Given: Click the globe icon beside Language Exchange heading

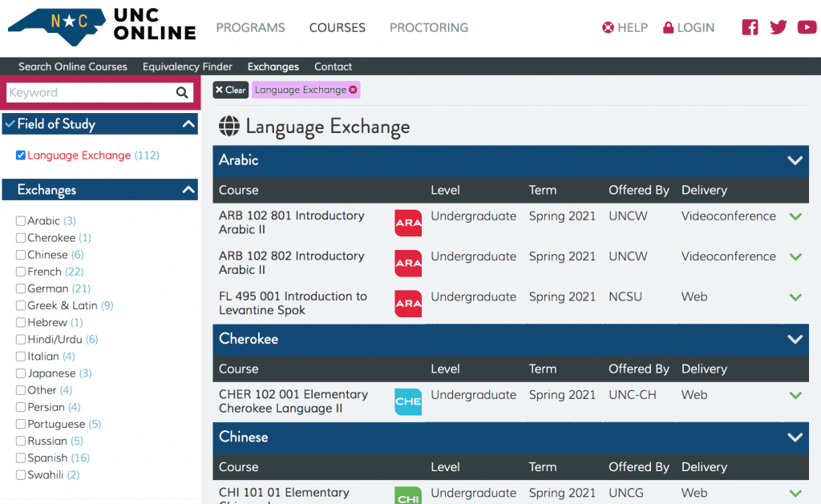Looking at the screenshot, I should click(x=229, y=126).
